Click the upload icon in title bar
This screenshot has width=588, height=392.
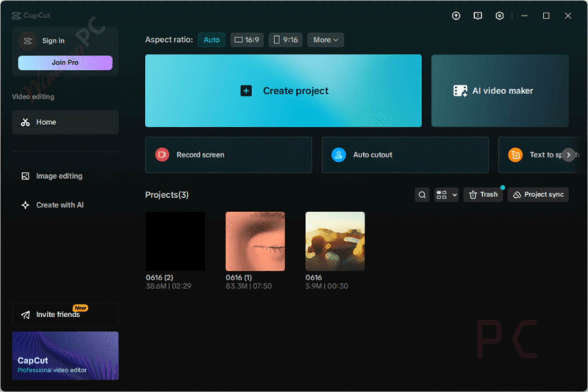456,16
